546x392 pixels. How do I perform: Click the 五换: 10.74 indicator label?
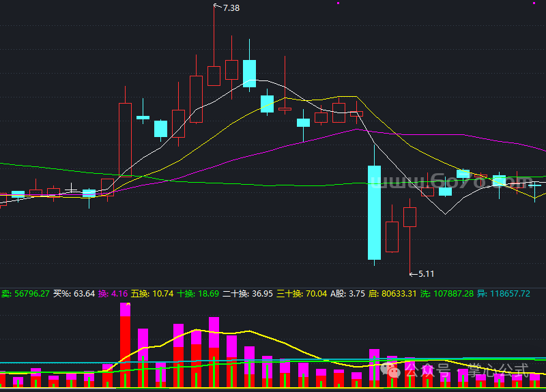pos(152,294)
